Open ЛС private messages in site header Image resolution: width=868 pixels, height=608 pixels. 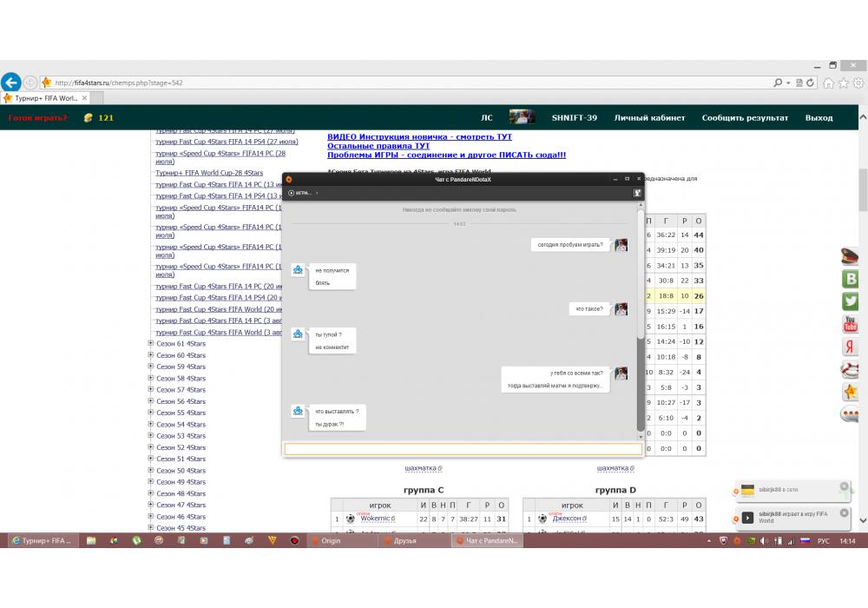(487, 117)
